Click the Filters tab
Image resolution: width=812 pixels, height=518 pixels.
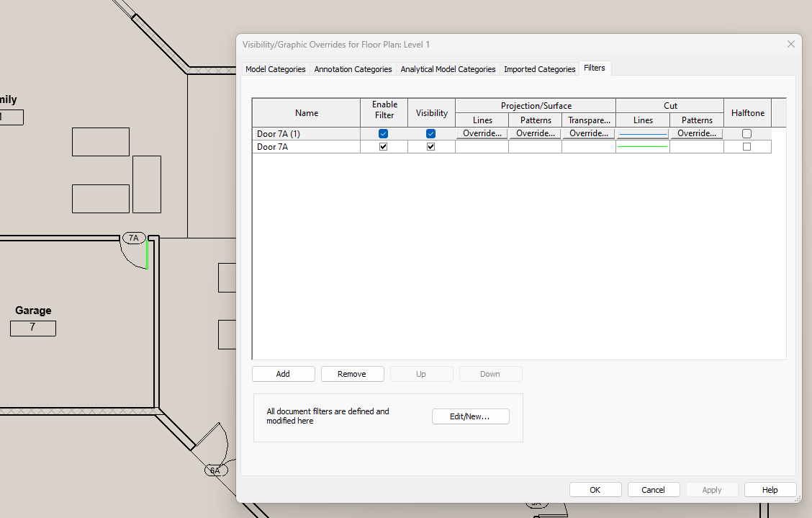pos(595,68)
